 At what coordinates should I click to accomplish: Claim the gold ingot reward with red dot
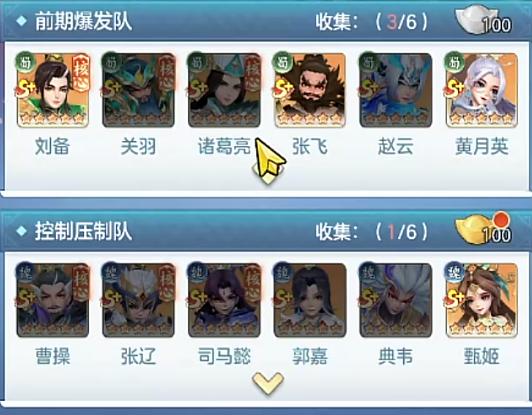pos(482,228)
